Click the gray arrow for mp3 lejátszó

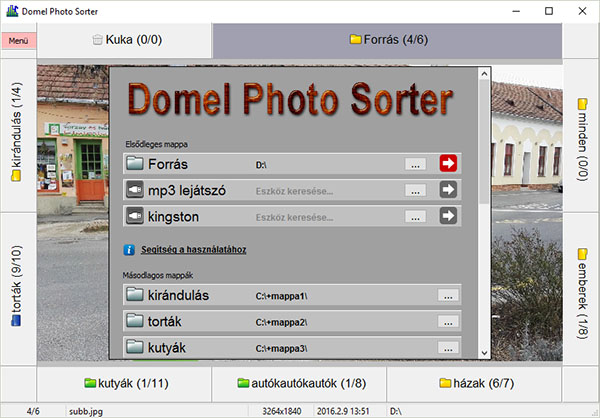click(x=449, y=189)
